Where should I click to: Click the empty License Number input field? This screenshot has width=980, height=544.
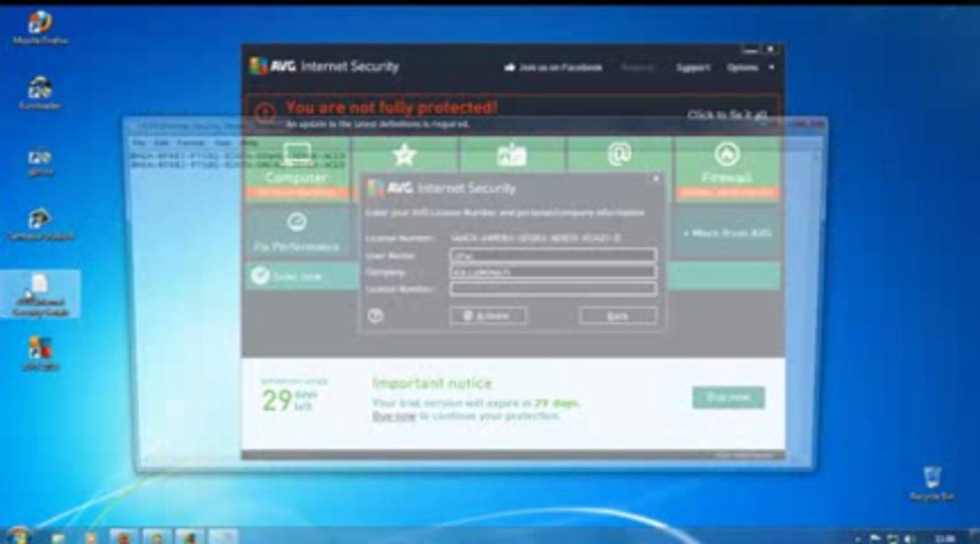[x=553, y=289]
